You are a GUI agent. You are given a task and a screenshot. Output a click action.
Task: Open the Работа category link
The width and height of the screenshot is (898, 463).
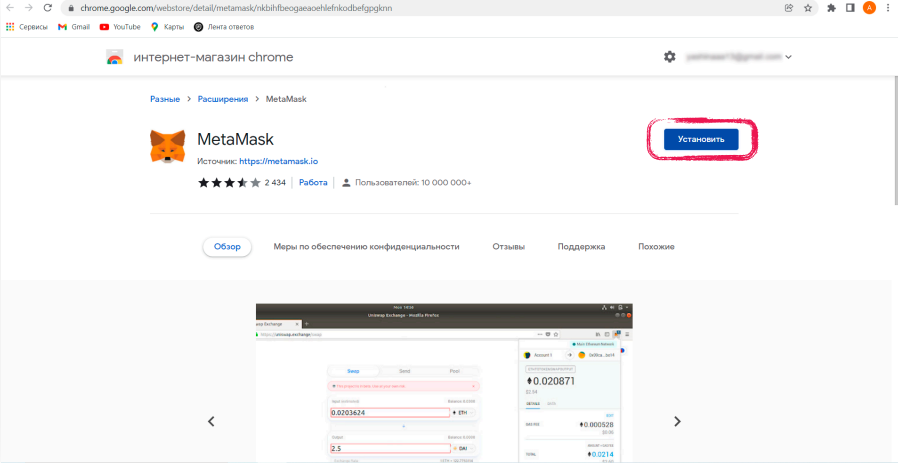click(313, 182)
